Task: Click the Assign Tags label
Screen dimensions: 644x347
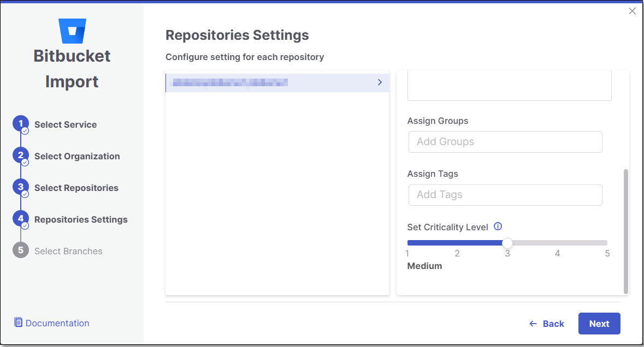Action: pyautogui.click(x=433, y=174)
